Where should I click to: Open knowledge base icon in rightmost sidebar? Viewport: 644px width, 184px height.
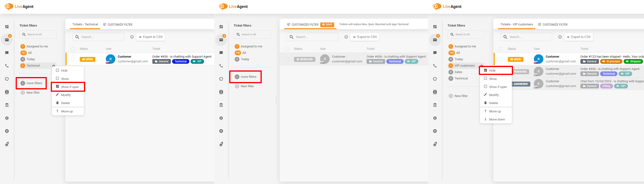pos(435,105)
